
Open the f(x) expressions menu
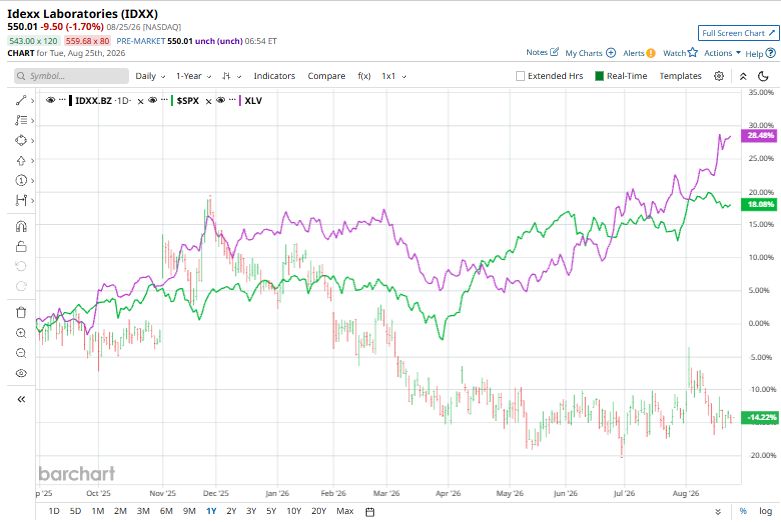tap(364, 76)
